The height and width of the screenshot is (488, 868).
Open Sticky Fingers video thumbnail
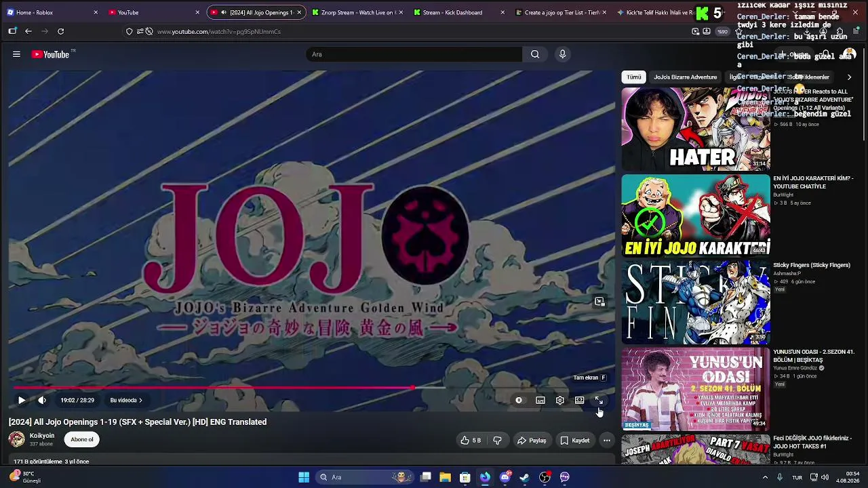pos(696,303)
